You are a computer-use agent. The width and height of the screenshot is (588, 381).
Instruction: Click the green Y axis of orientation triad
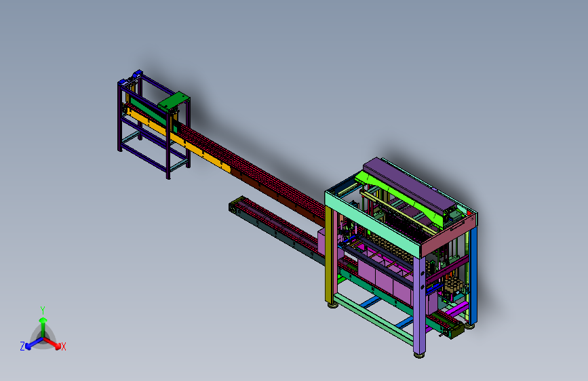[x=43, y=326]
